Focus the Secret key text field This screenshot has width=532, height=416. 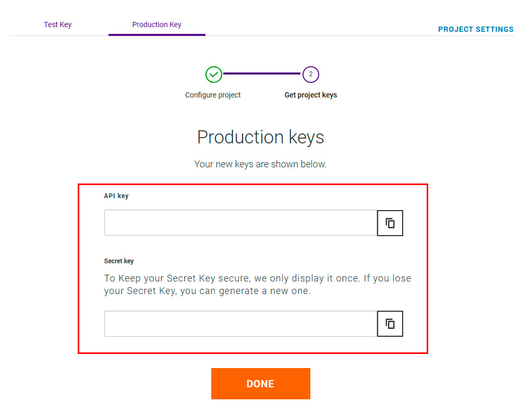tap(240, 324)
